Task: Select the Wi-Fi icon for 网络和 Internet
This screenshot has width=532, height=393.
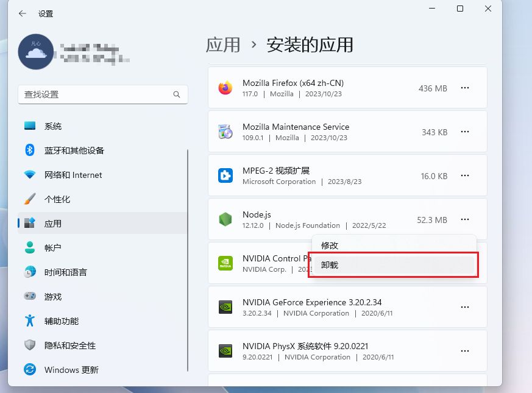Action: coord(30,175)
